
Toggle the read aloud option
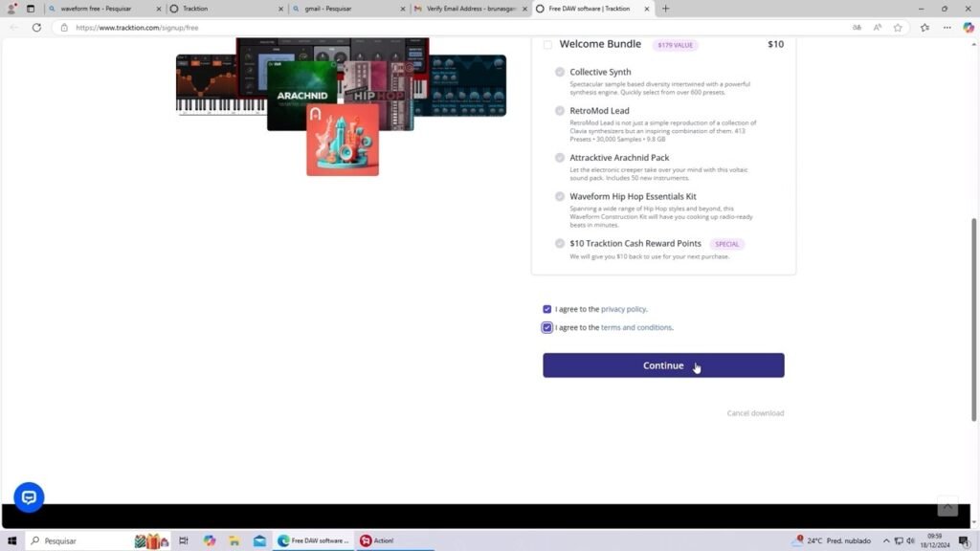(x=878, y=28)
